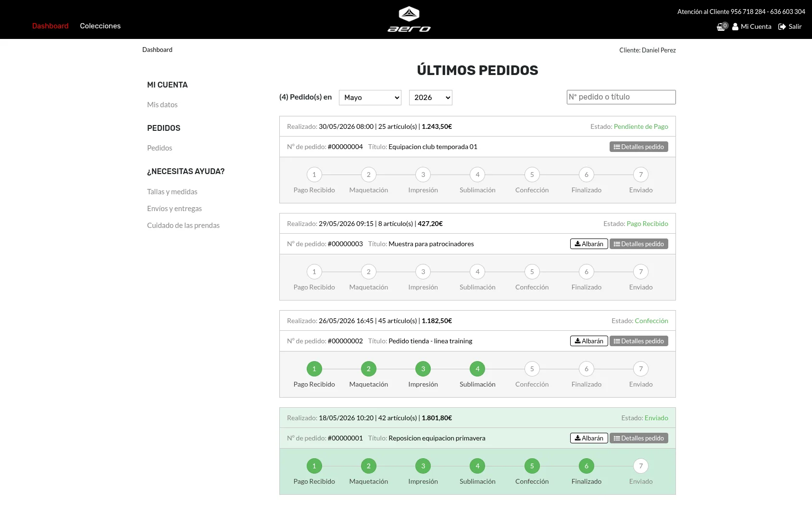The image size is (812, 527).
Task: Open Pedidos in sidebar
Action: coord(160,148)
